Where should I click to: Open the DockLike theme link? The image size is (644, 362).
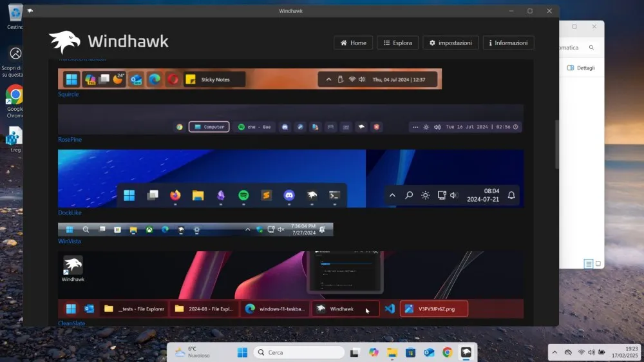(x=70, y=213)
